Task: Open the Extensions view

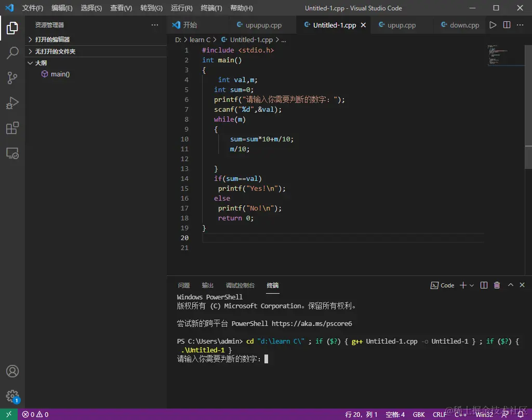Action: coord(12,128)
